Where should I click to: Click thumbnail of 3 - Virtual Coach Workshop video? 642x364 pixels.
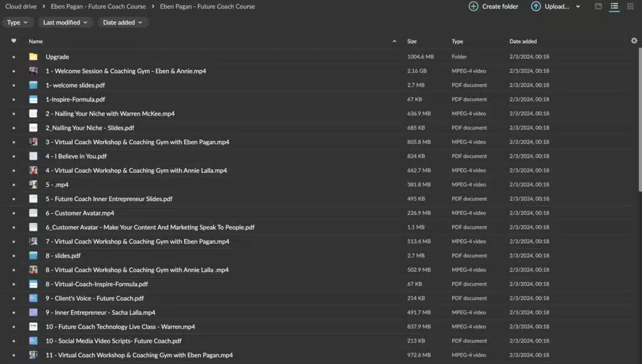(x=33, y=142)
